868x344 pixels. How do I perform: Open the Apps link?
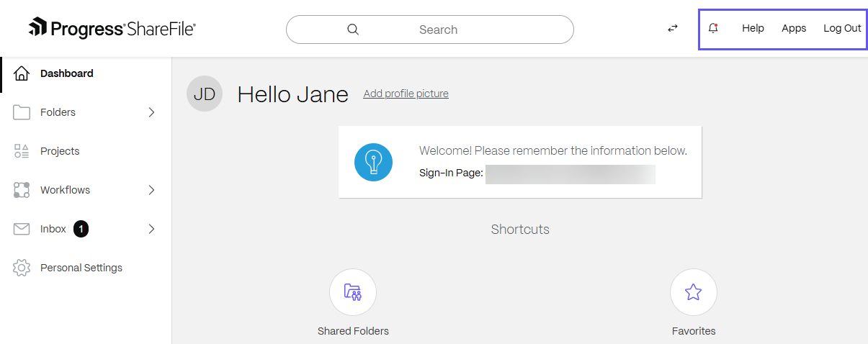point(794,29)
